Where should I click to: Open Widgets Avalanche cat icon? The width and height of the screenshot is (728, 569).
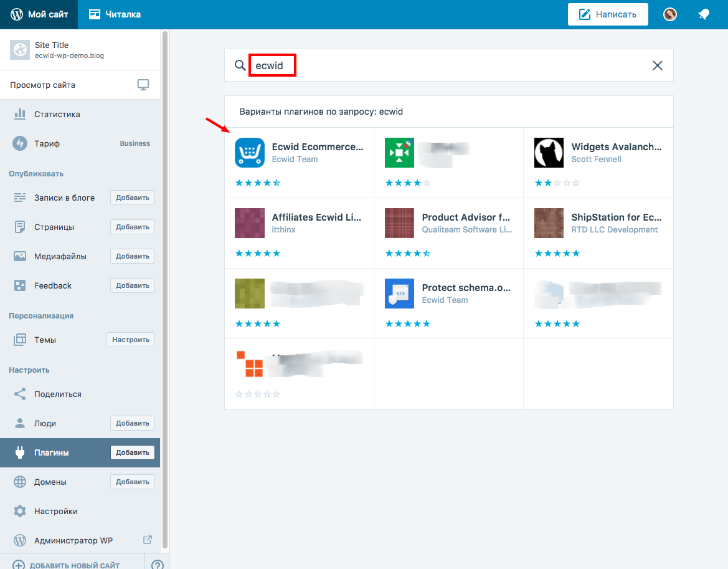549,152
